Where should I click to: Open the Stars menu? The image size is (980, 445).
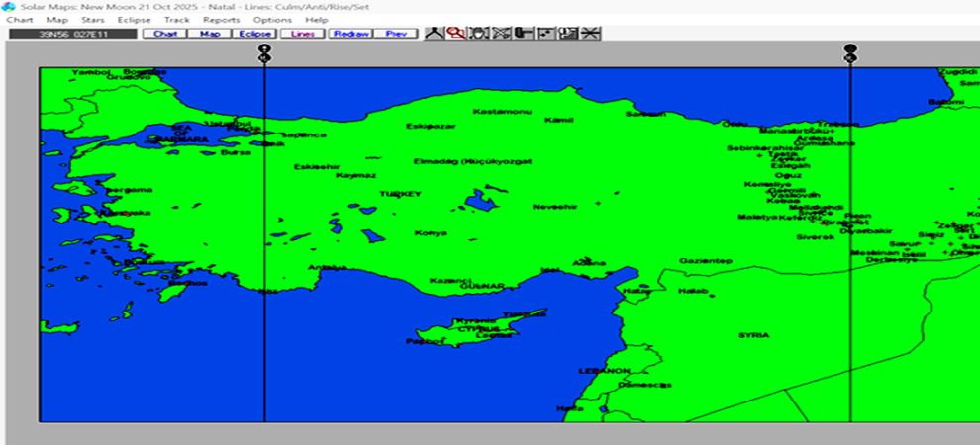(93, 20)
